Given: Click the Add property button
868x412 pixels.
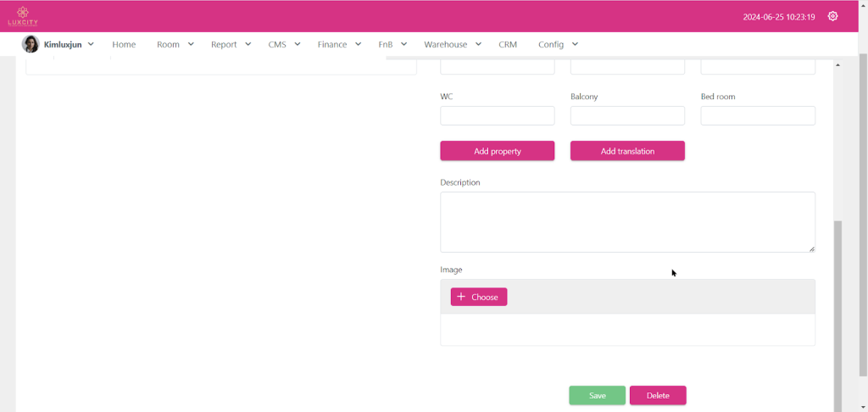Looking at the screenshot, I should click(x=497, y=151).
